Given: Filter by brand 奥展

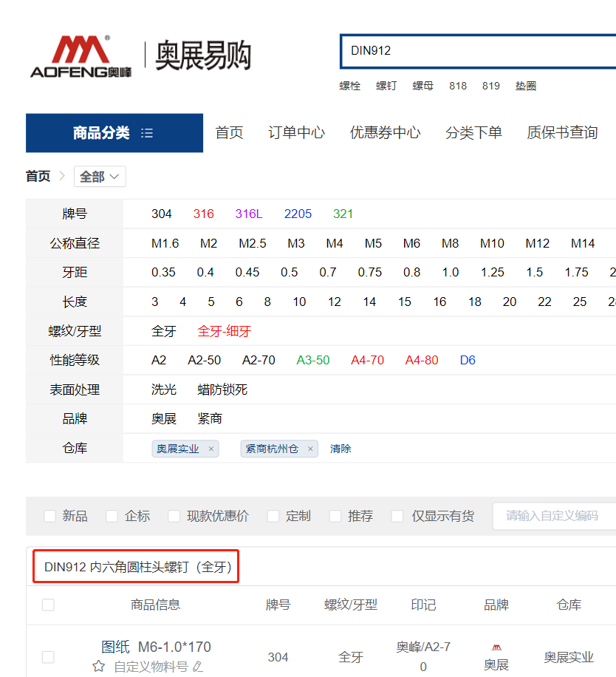Looking at the screenshot, I should 163,419.
